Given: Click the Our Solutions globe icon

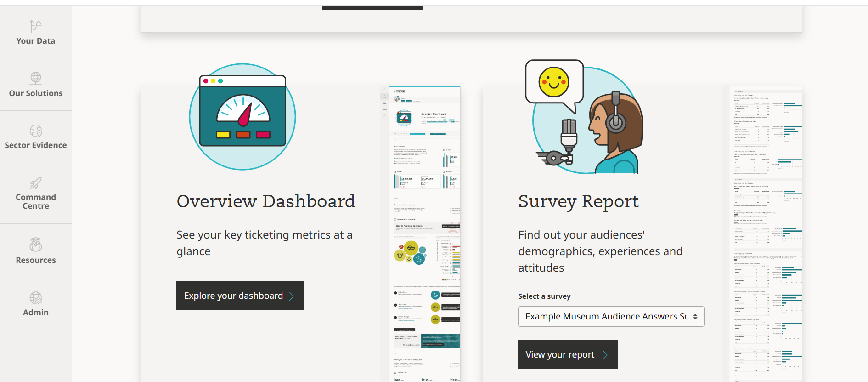Looking at the screenshot, I should click(36, 78).
